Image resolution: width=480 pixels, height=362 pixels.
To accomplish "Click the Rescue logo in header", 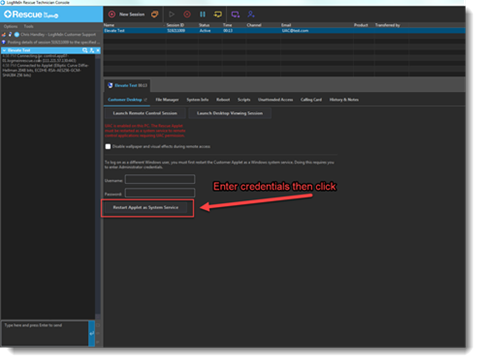I will coord(31,14).
